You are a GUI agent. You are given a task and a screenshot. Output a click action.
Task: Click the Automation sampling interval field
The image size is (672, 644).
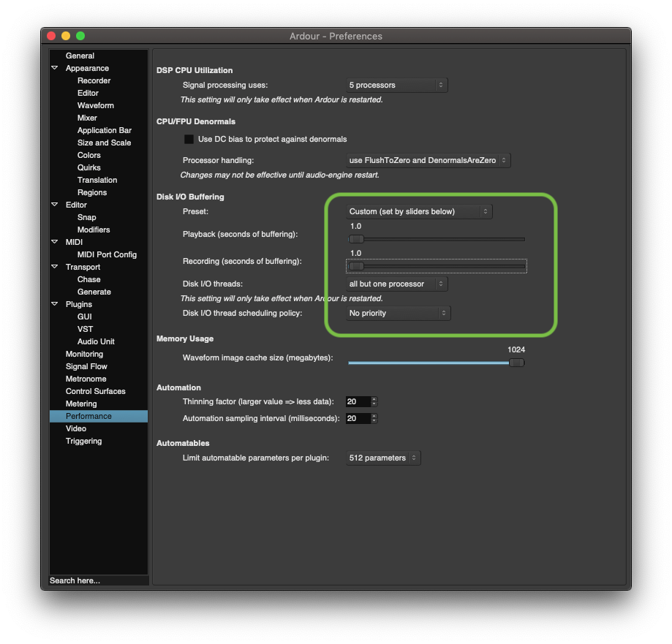[x=358, y=419]
